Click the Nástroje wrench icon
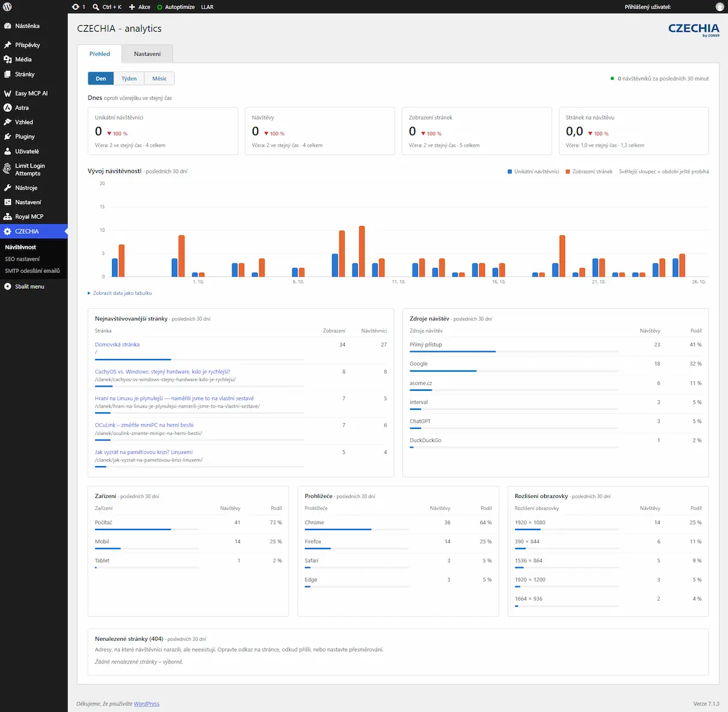728x712 pixels. pos(8,188)
